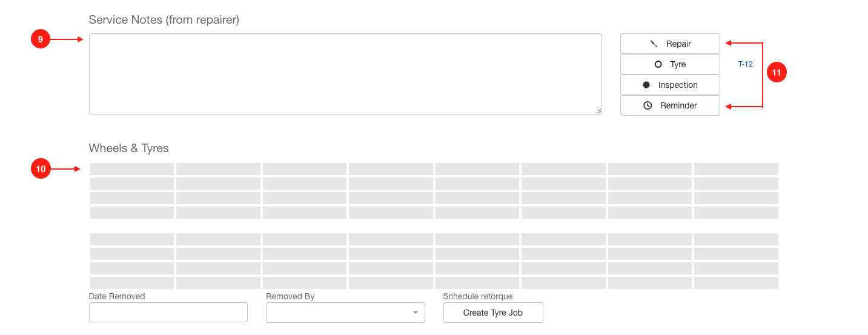868x335 pixels.
Task: Click the Create Tyre Job button
Action: pyautogui.click(x=493, y=313)
